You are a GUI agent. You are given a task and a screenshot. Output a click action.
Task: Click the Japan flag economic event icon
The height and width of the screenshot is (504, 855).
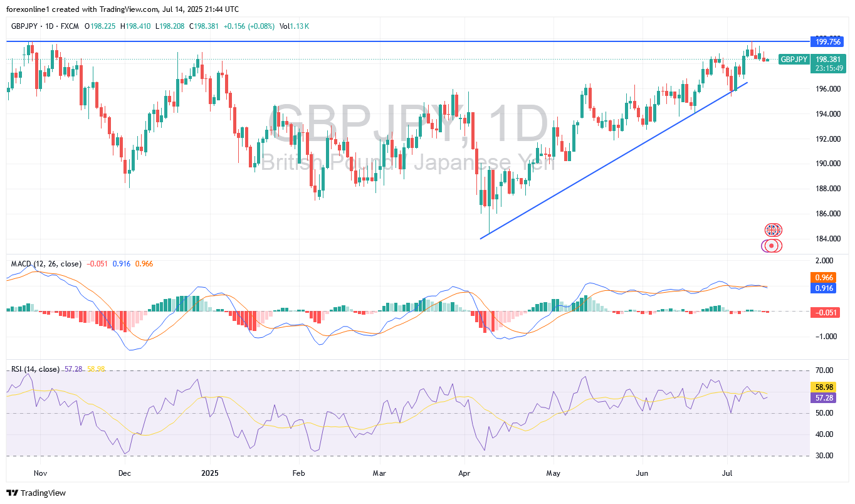(772, 246)
